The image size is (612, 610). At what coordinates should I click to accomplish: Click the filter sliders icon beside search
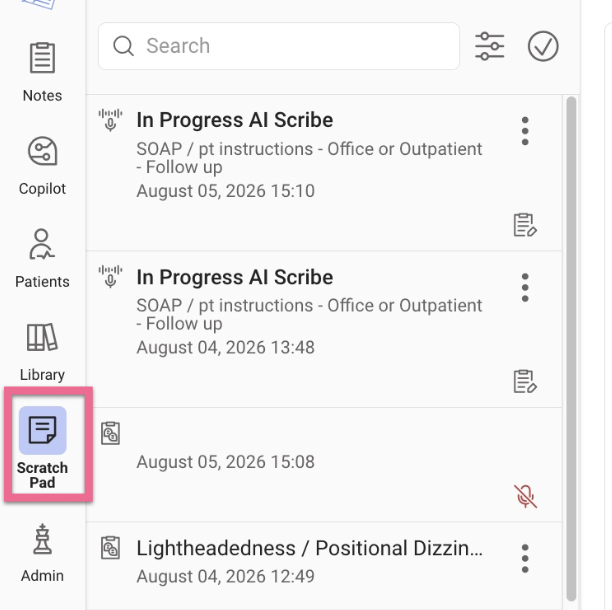489,46
